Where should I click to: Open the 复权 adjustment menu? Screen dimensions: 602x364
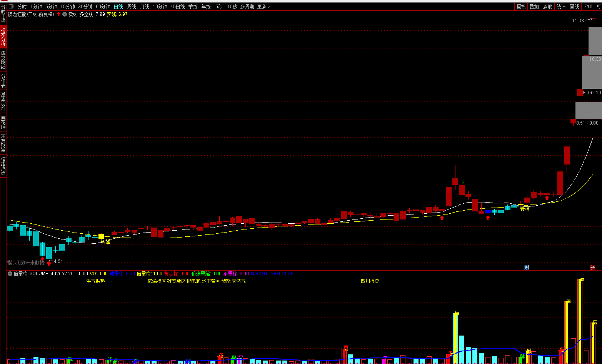(x=521, y=7)
